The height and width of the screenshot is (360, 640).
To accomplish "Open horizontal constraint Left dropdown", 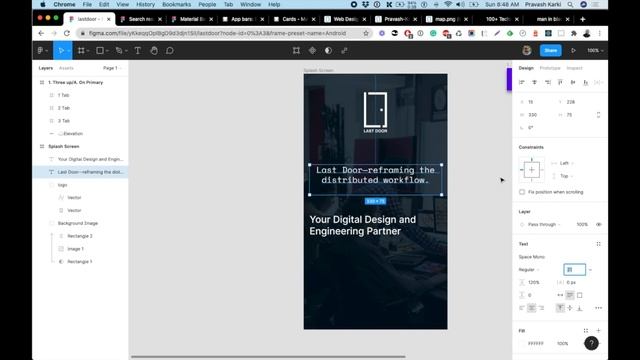I will (x=567, y=163).
